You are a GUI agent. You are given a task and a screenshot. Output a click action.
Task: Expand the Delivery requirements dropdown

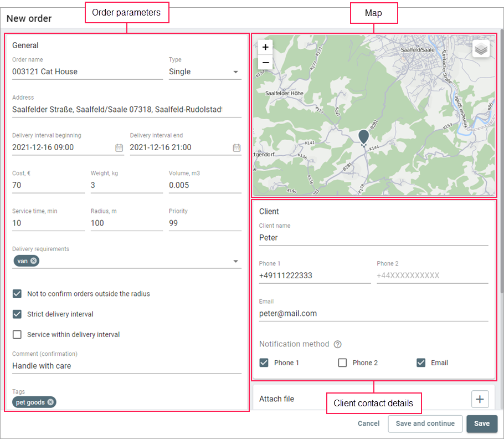point(235,261)
